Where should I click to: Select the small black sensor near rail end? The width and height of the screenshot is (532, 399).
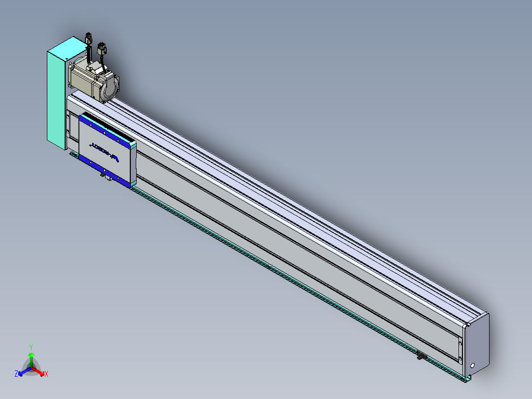(x=421, y=356)
